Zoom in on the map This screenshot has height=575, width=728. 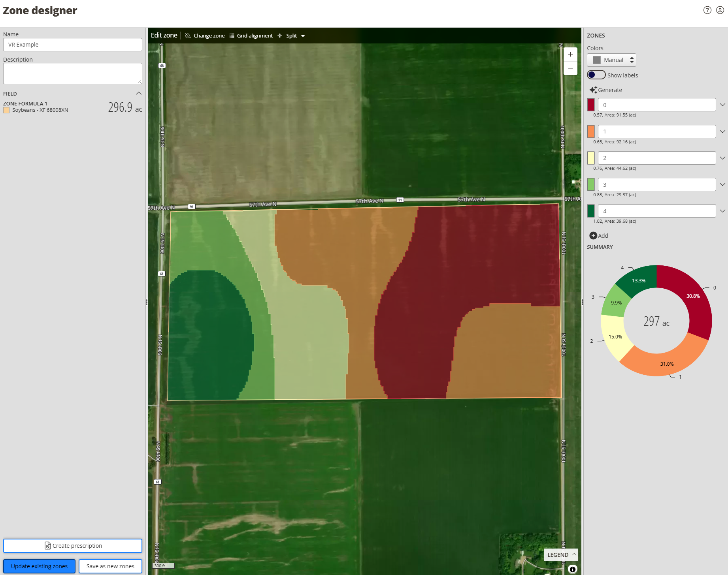pyautogui.click(x=570, y=54)
